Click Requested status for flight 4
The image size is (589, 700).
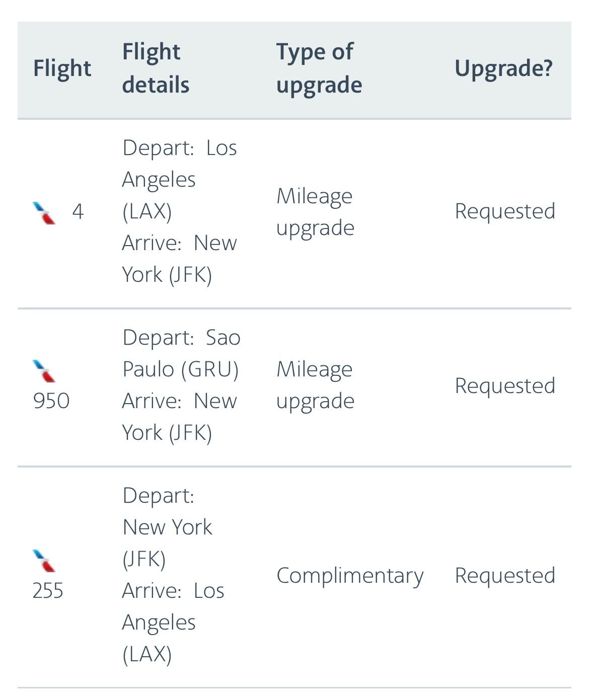pyautogui.click(x=505, y=212)
